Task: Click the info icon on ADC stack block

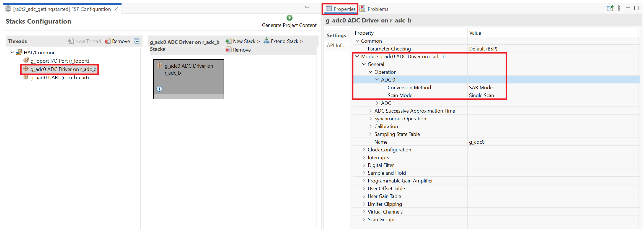Action: [159, 89]
